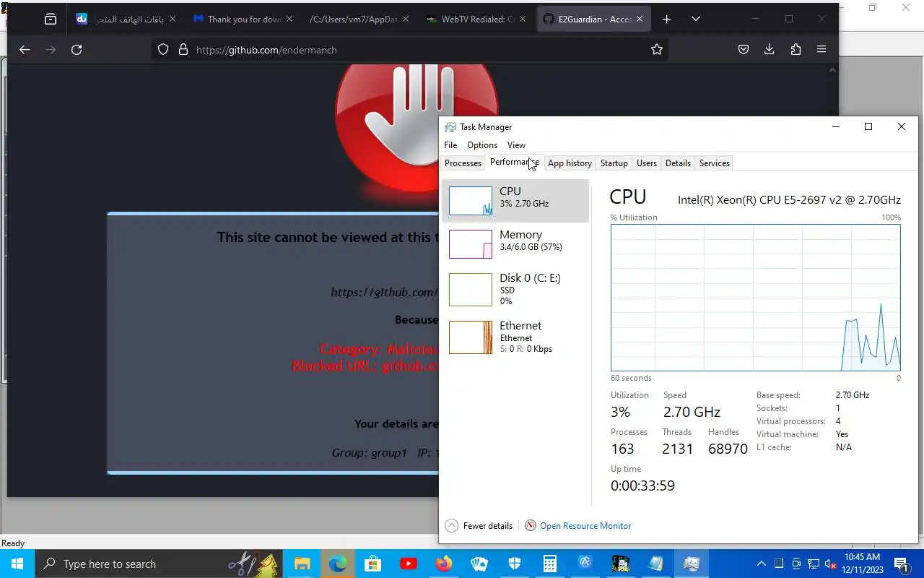Open the Firefox extensions puzzle icon
This screenshot has height=578, width=924.
click(796, 50)
